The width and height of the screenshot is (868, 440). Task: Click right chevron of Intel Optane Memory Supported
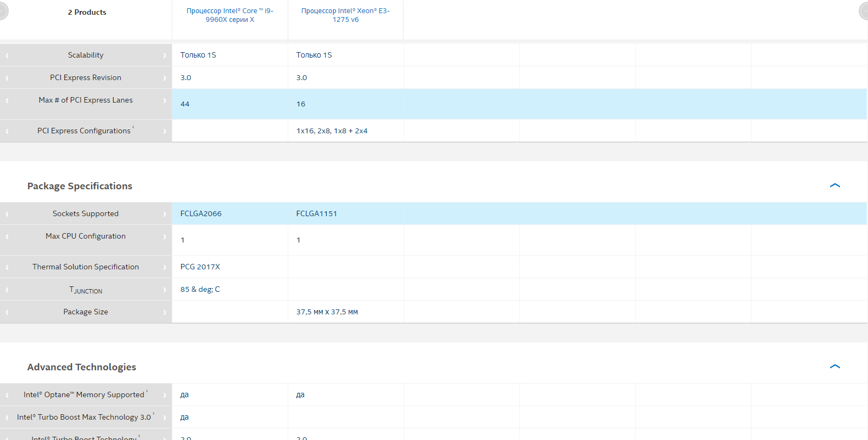tap(164, 395)
